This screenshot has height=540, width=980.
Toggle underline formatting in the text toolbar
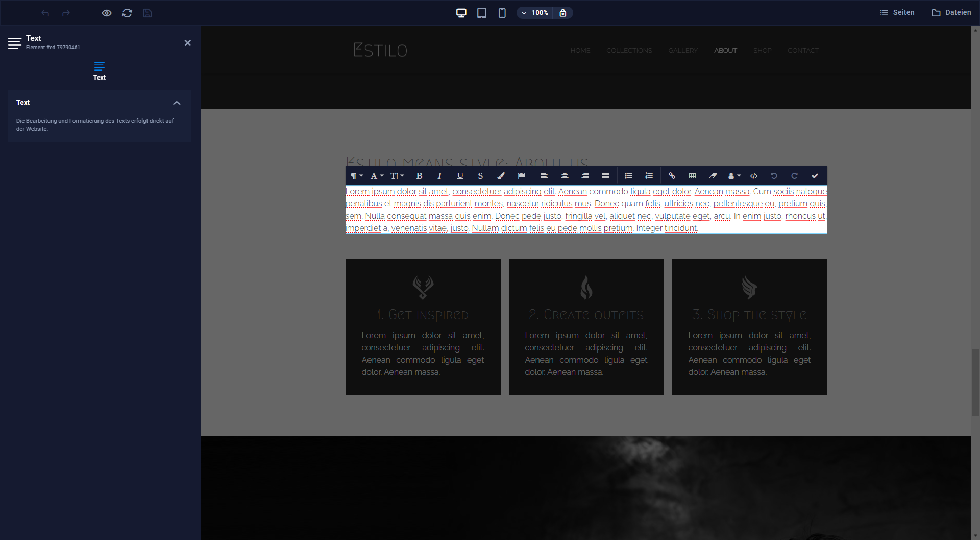pyautogui.click(x=460, y=176)
